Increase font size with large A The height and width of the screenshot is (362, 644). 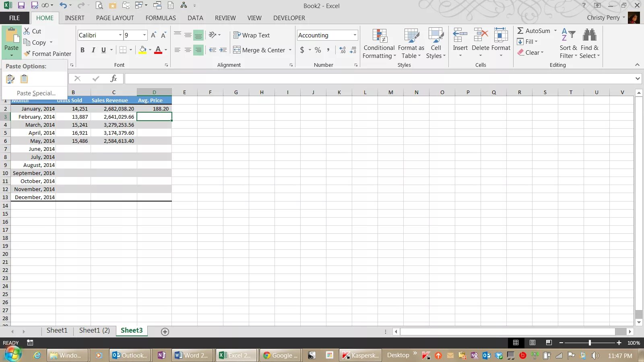[153, 35]
